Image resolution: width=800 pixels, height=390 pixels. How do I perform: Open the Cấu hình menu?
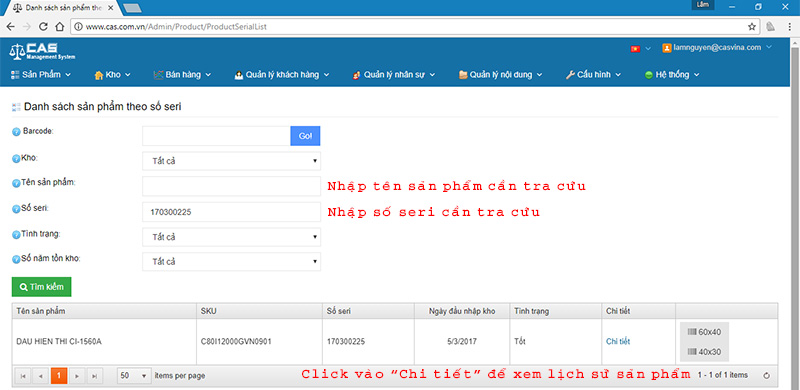[x=593, y=75]
